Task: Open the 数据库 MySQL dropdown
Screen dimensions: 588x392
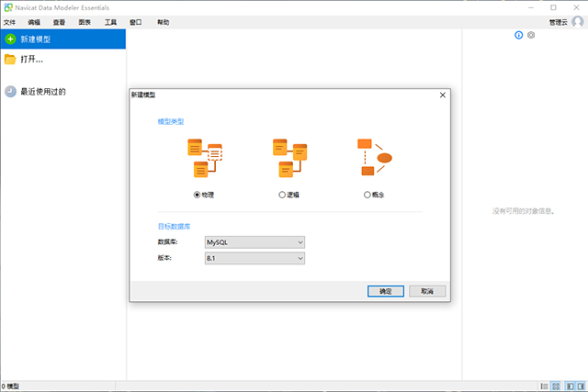Action: click(254, 242)
